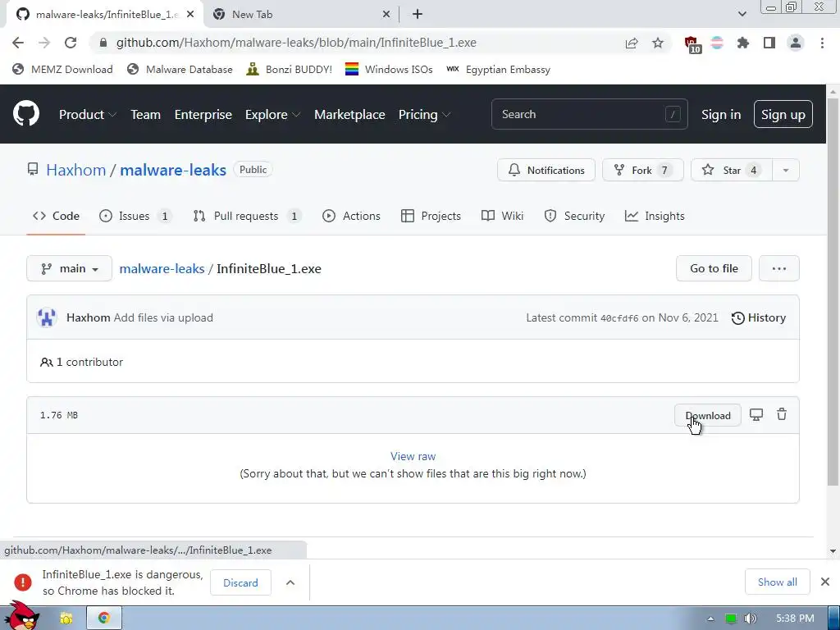840x630 pixels.
Task: Expand the Product dropdown menu
Action: click(87, 115)
